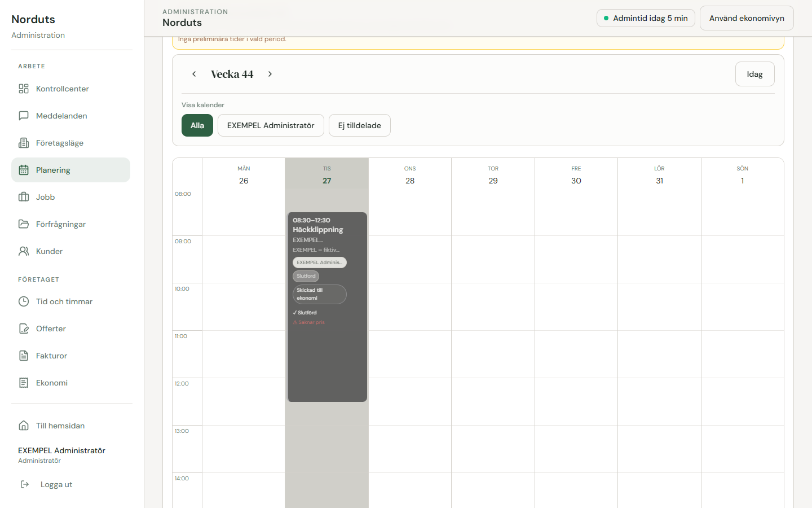Click the Tid och timmar clock icon
The image size is (812, 508).
coord(24,301)
